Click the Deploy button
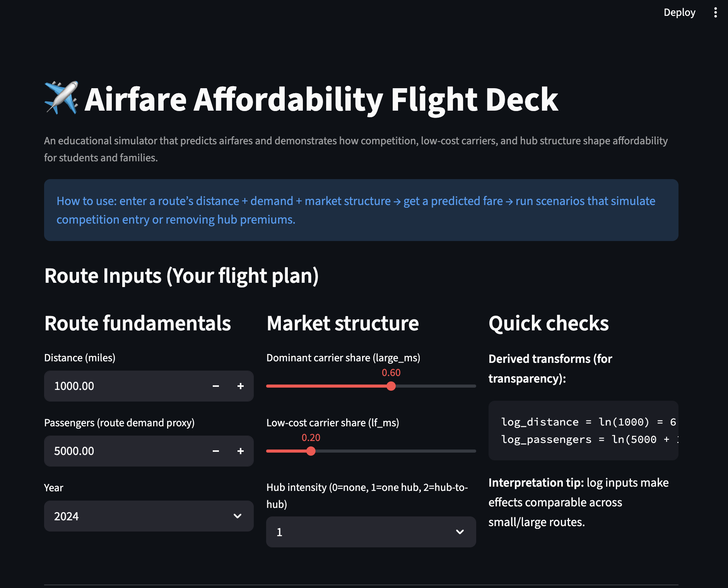Viewport: 728px width, 588px height. 679,13
